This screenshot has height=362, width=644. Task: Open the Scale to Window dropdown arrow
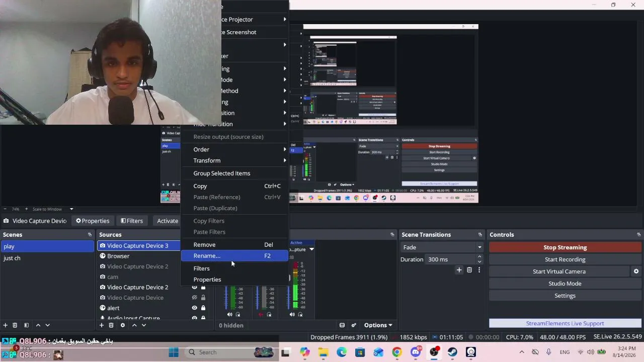(x=71, y=209)
